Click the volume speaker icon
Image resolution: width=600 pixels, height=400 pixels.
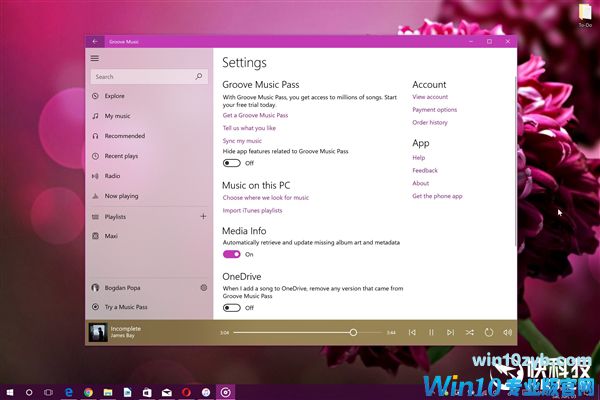point(507,332)
